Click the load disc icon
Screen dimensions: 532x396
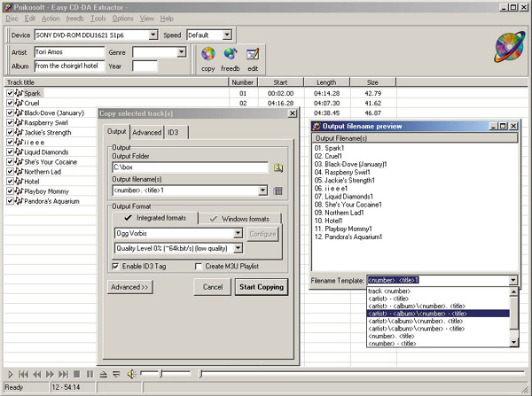116,375
